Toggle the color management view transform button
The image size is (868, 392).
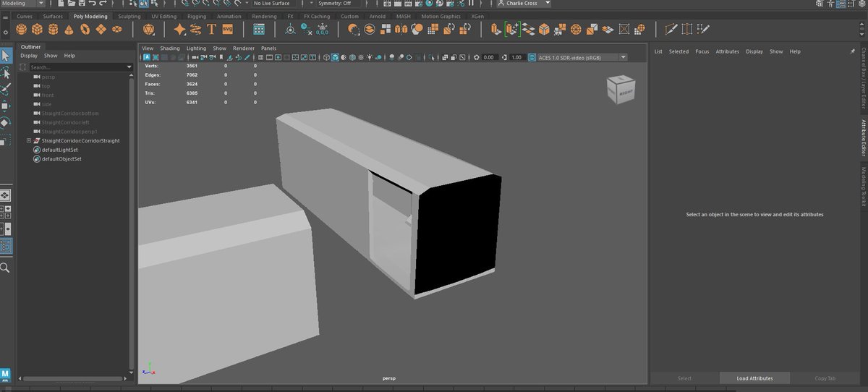(x=532, y=57)
